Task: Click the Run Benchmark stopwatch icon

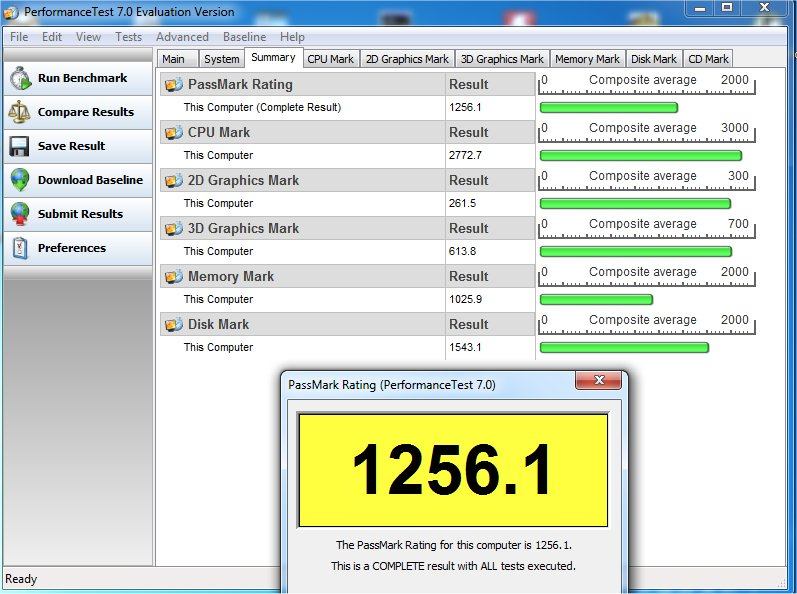Action: click(x=20, y=78)
